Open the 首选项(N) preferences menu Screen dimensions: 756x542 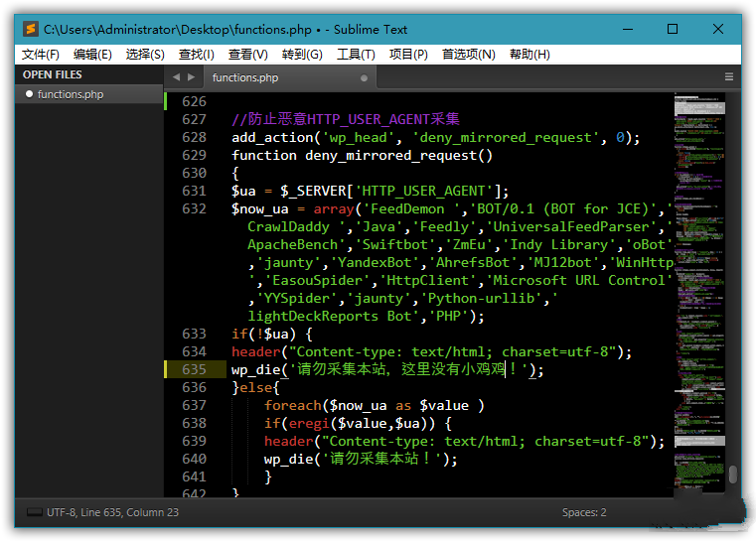468,55
